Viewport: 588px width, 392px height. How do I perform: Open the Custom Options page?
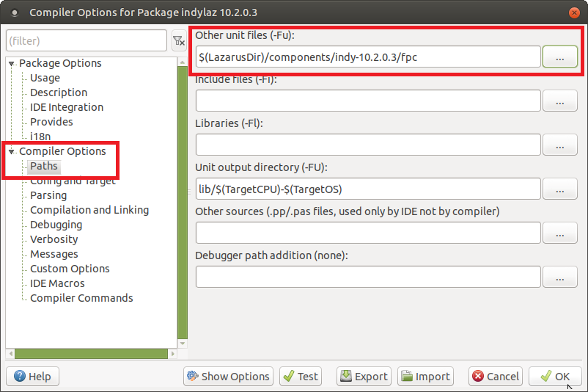point(70,269)
